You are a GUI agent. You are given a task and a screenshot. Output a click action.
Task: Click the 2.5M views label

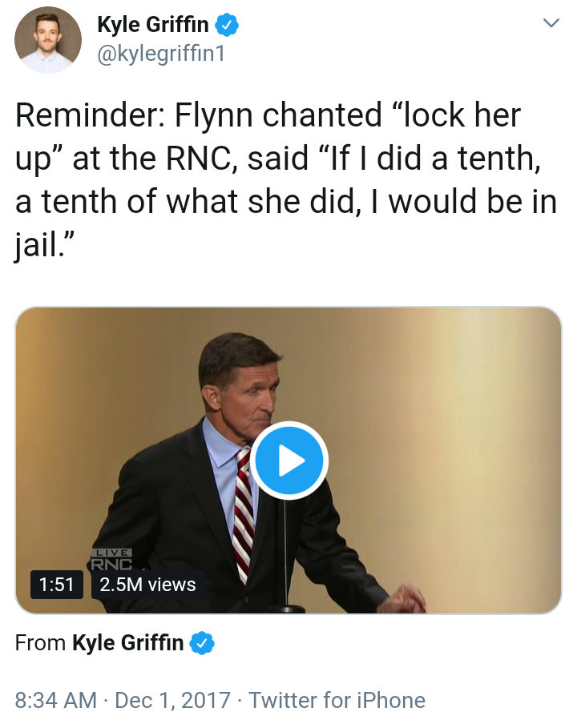pos(147,585)
